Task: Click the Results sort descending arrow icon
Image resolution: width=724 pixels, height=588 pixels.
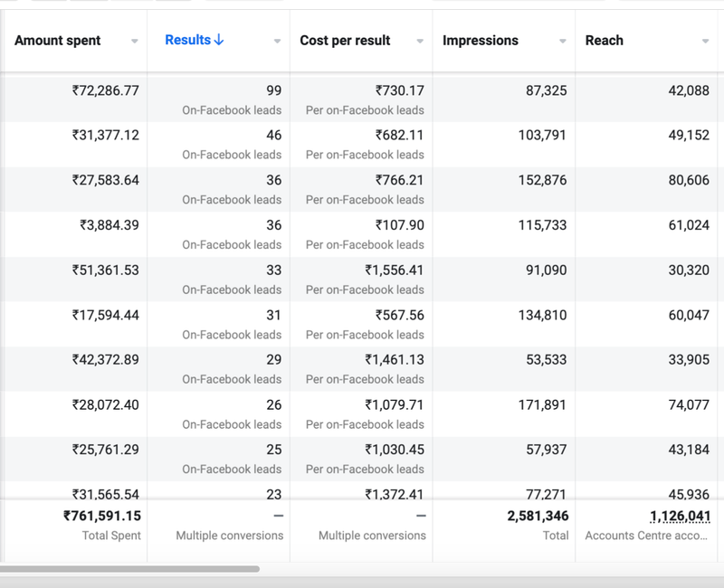Action: 219,41
